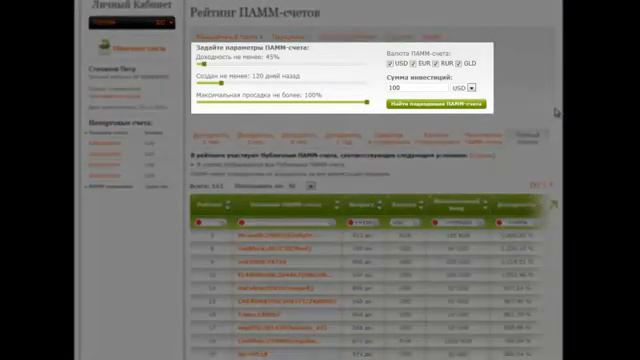Click the 'Доходность не менее: 45%' label
The image size is (640, 360).
coord(238,57)
